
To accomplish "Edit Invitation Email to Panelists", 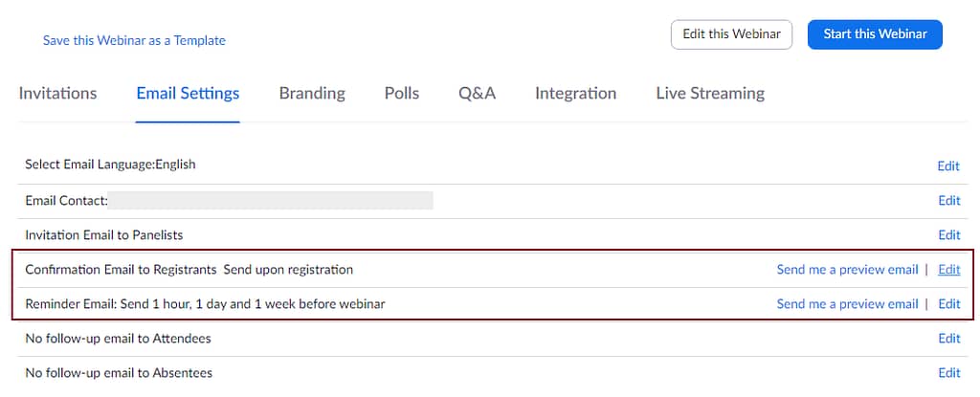I will [x=948, y=235].
